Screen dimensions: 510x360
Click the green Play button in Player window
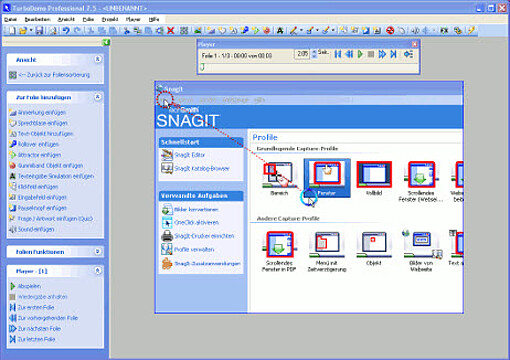point(360,54)
